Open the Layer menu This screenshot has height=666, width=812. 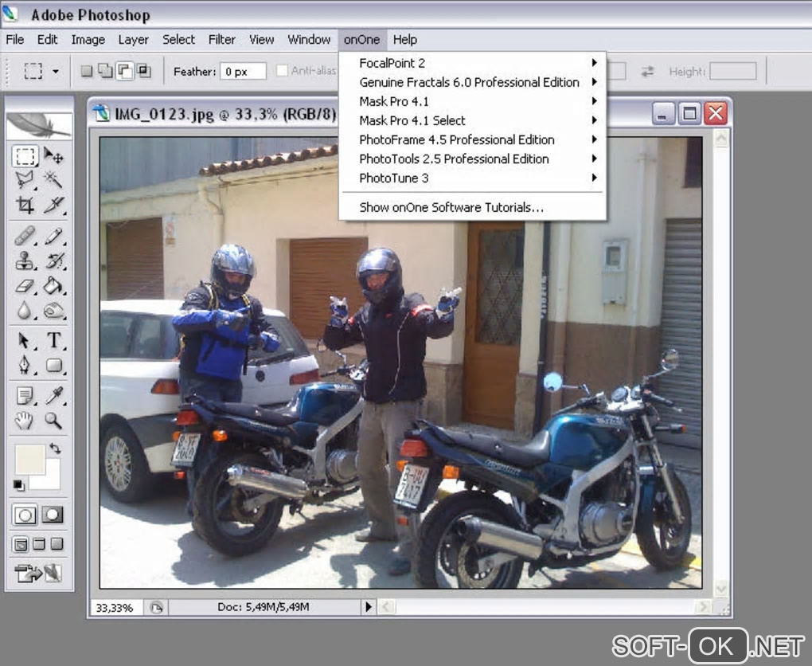pyautogui.click(x=133, y=39)
